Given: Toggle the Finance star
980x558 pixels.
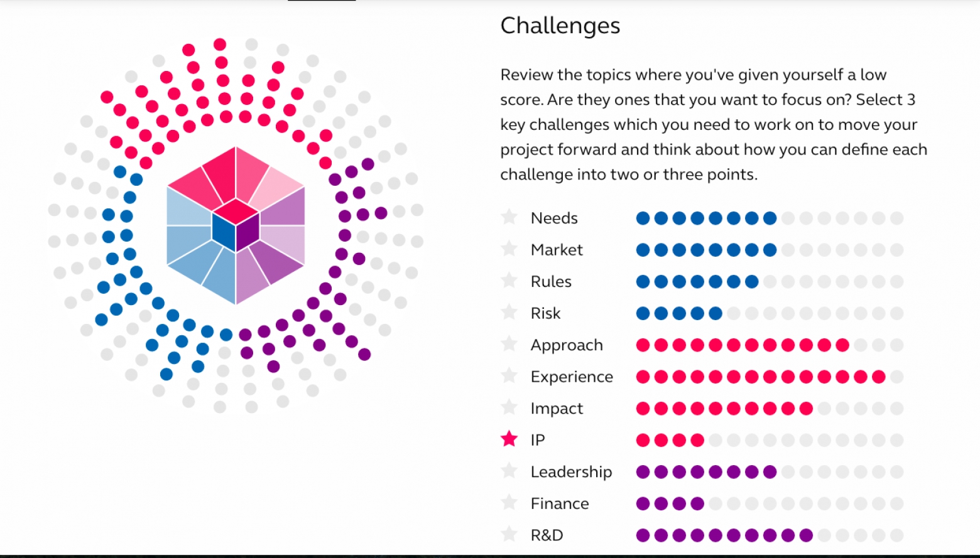Looking at the screenshot, I should click(509, 502).
